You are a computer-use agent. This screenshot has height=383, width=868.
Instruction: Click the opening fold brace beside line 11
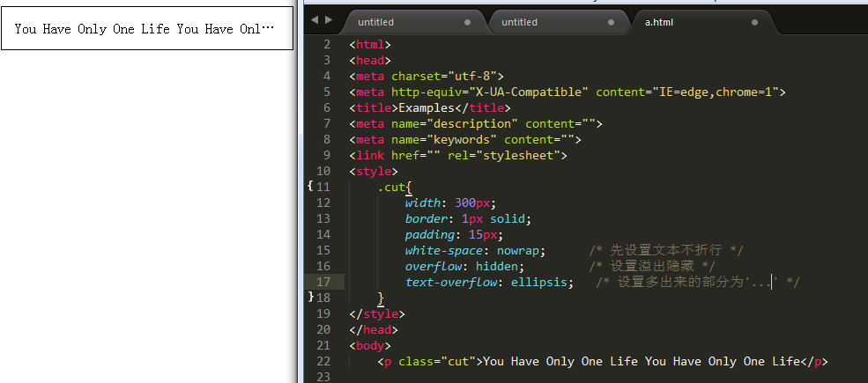tap(310, 186)
